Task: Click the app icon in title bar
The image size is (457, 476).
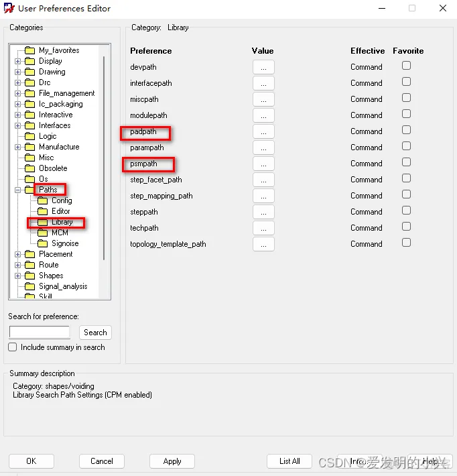Action: tap(9, 8)
